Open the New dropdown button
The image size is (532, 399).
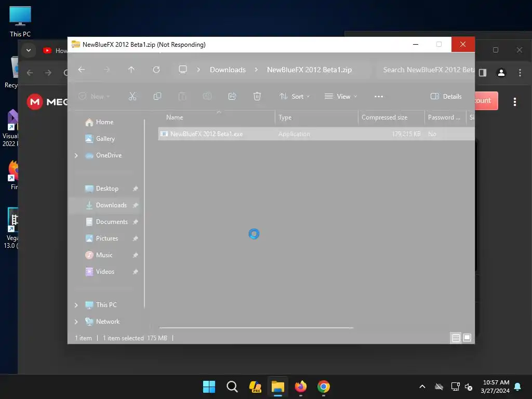(94, 96)
